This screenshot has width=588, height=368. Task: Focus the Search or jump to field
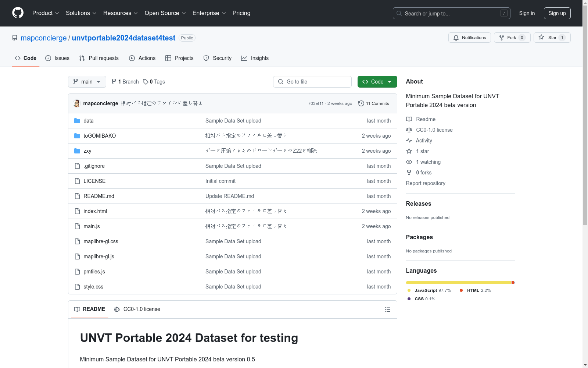click(452, 13)
